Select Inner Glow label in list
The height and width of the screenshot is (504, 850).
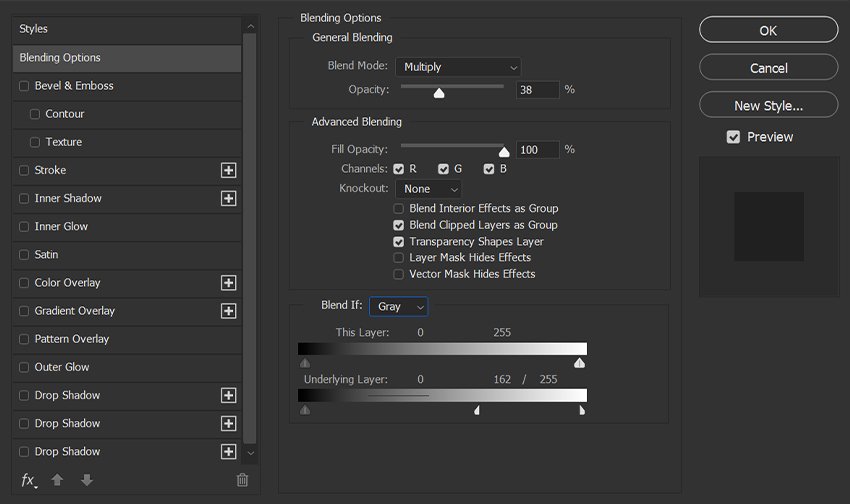61,227
